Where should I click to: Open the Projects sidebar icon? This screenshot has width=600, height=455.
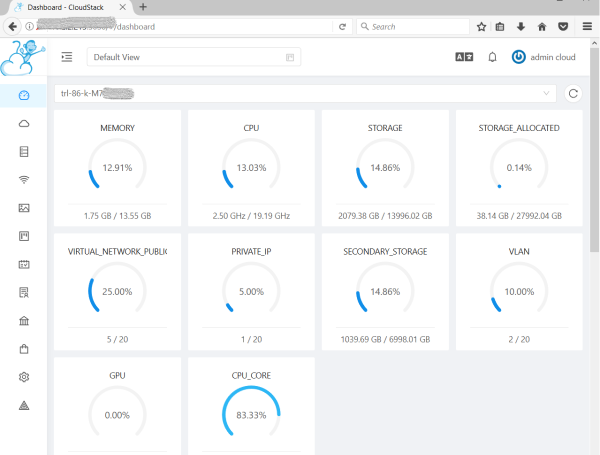(x=24, y=236)
